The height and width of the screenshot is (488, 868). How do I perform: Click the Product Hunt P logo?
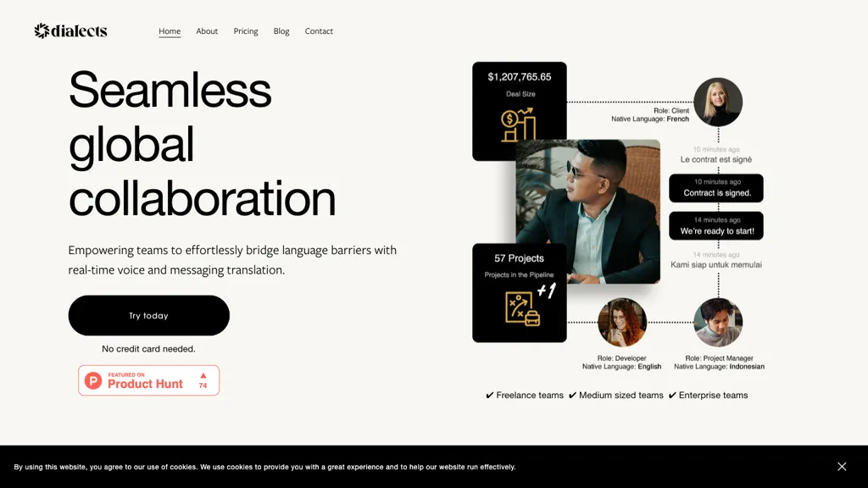click(x=93, y=380)
